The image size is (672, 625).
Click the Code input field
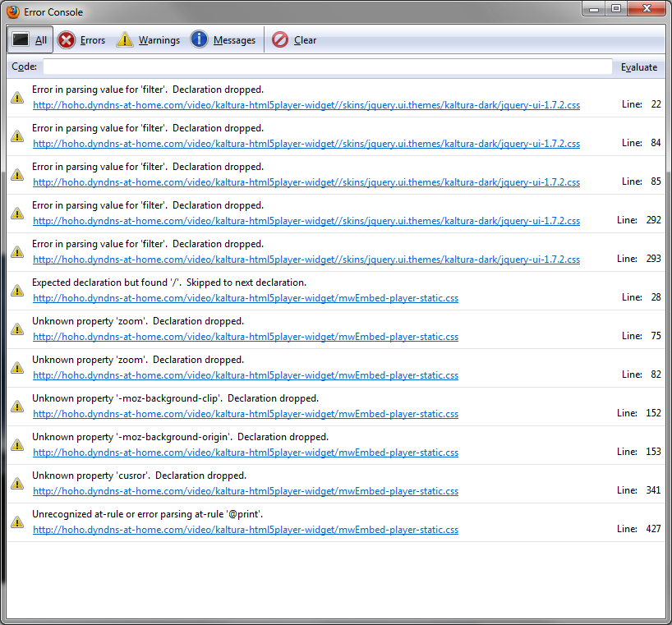point(328,67)
